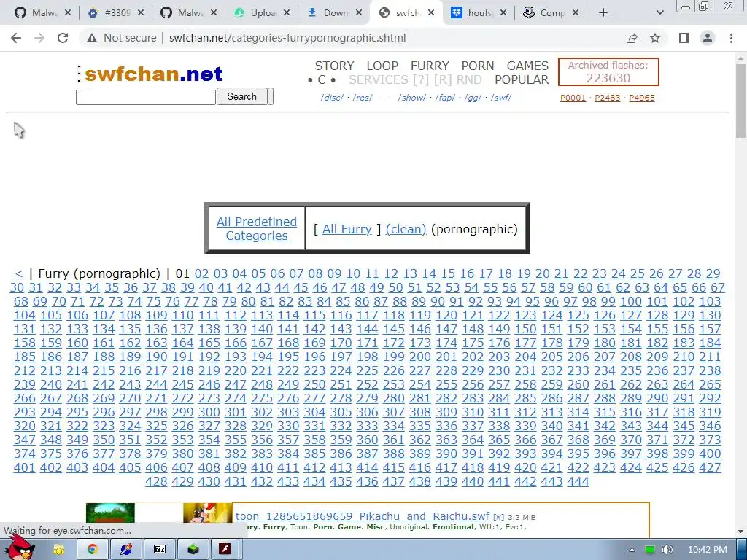The height and width of the screenshot is (560, 747).
Task: Open the All Furry link
Action: click(347, 229)
